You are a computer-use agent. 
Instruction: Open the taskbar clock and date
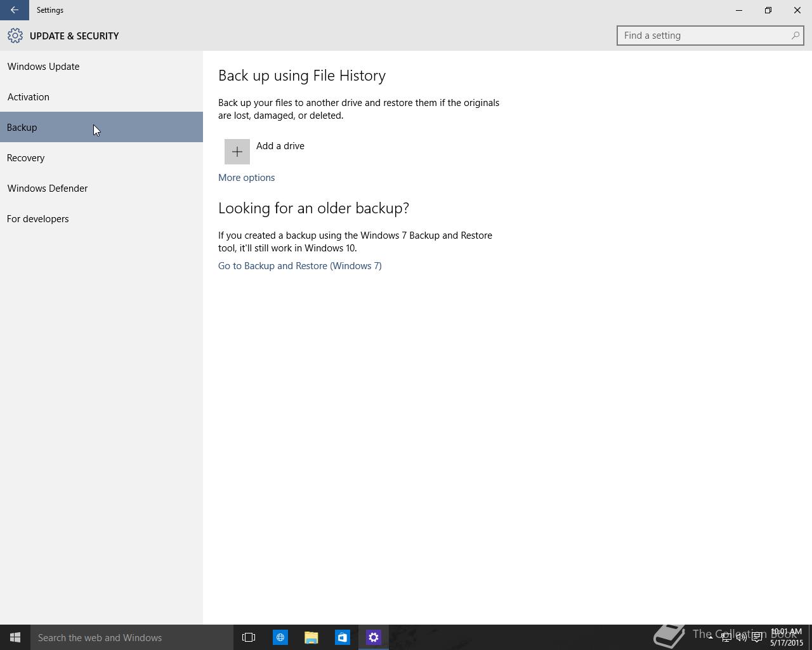787,637
